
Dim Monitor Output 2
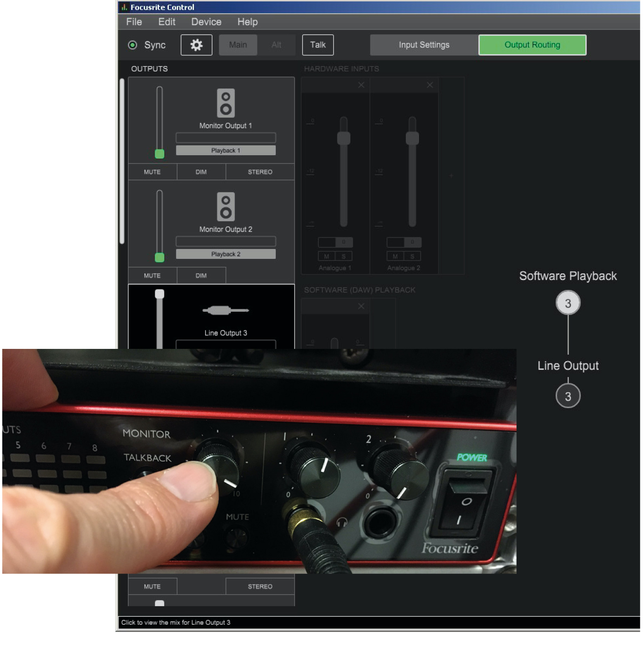pyautogui.click(x=201, y=275)
